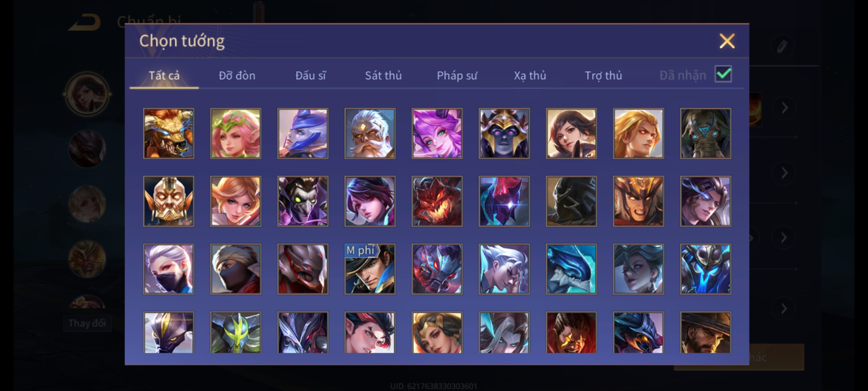Image resolution: width=868 pixels, height=391 pixels.
Task: Click the Thay đổi button
Action: click(87, 323)
